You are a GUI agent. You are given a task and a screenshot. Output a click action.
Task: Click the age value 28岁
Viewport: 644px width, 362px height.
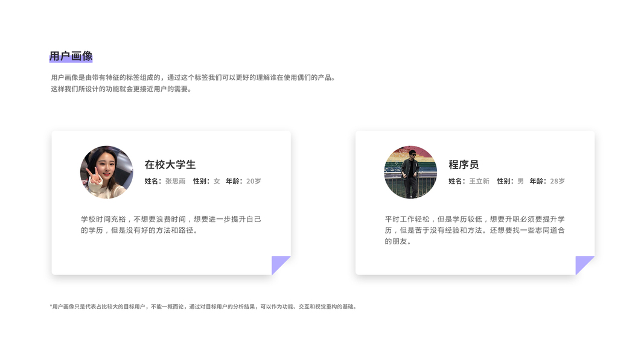coord(557,181)
